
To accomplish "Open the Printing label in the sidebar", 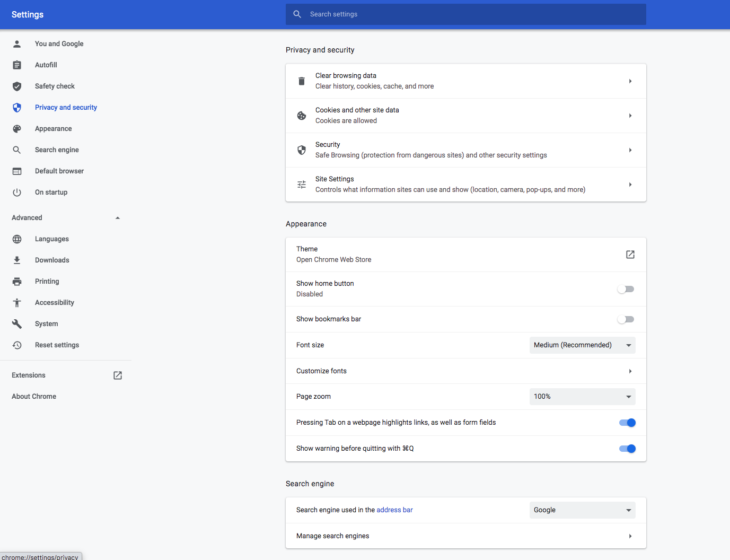I will (x=47, y=282).
